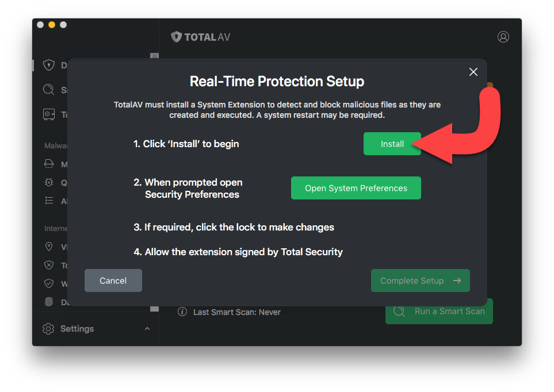
Task: Click the shield with X icon
Action: (x=49, y=265)
